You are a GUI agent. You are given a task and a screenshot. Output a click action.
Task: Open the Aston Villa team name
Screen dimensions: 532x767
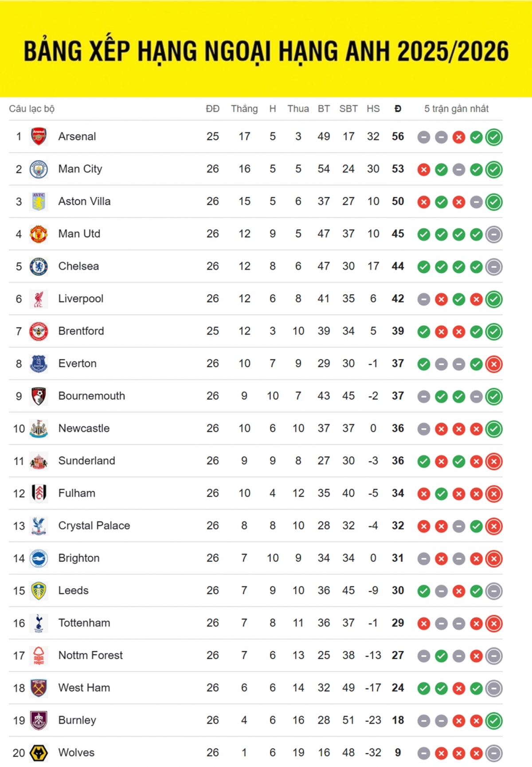(84, 201)
